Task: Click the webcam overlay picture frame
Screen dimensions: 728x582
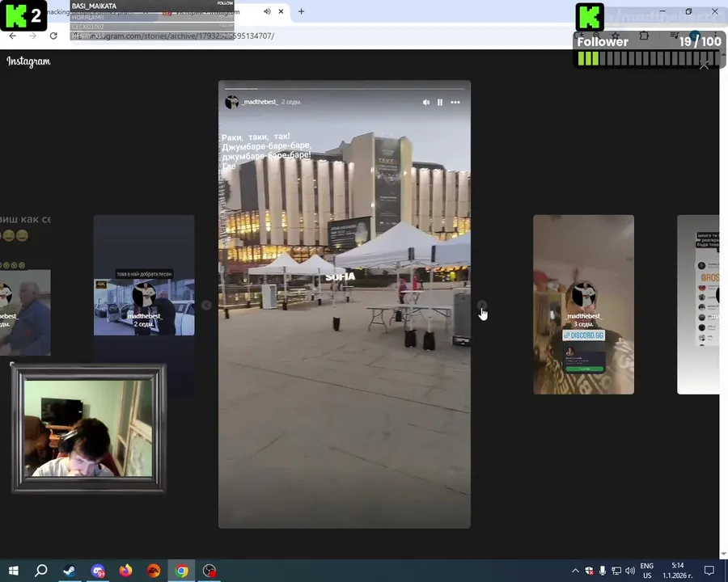Action: [x=89, y=428]
